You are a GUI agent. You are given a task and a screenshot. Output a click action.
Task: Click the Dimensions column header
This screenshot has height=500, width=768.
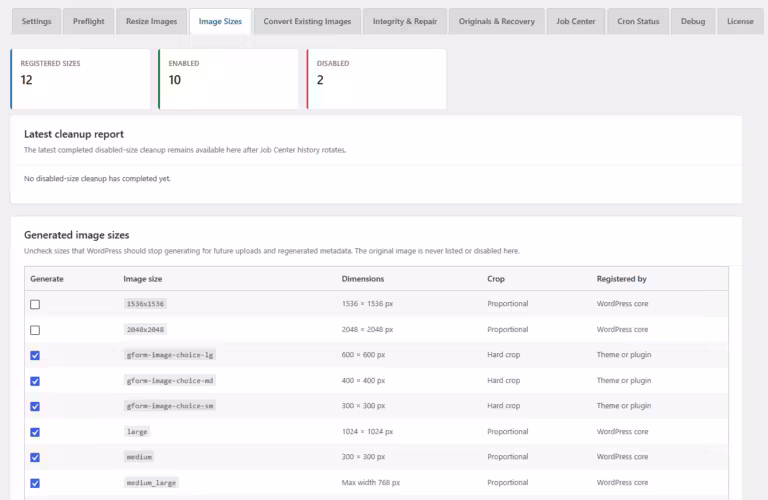363,279
